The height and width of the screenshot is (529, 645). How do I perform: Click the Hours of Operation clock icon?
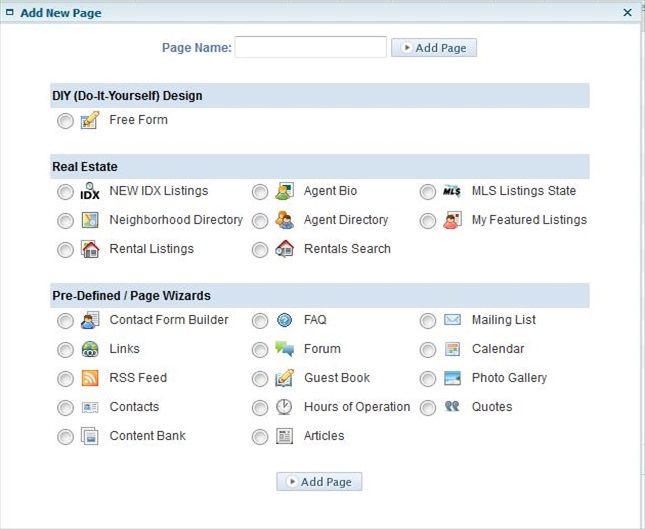(x=284, y=408)
